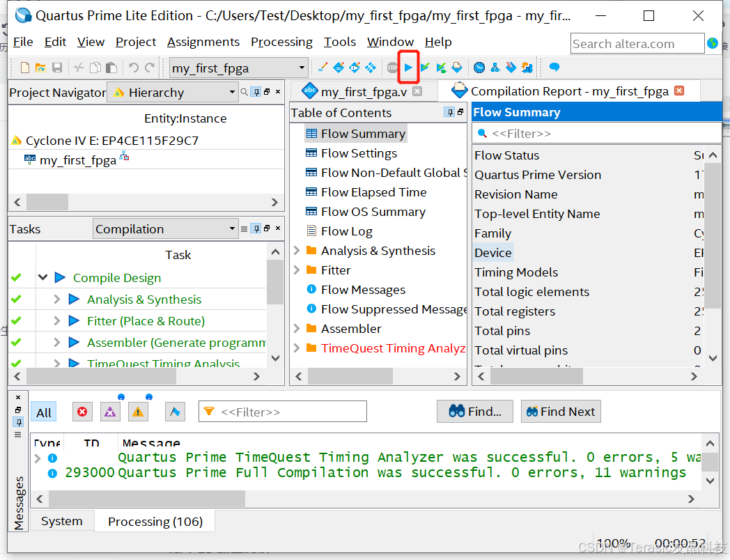The height and width of the screenshot is (560, 730).
Task: Toggle the purple critical warning filter
Action: [110, 412]
